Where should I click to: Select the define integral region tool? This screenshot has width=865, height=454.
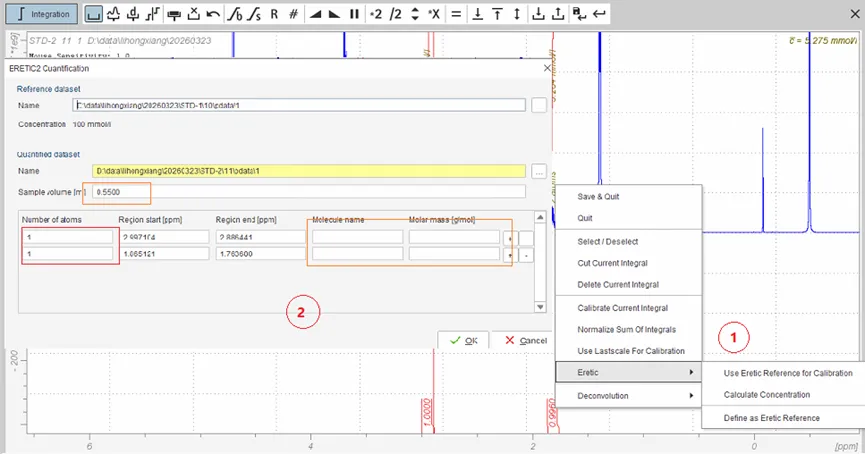(94, 14)
